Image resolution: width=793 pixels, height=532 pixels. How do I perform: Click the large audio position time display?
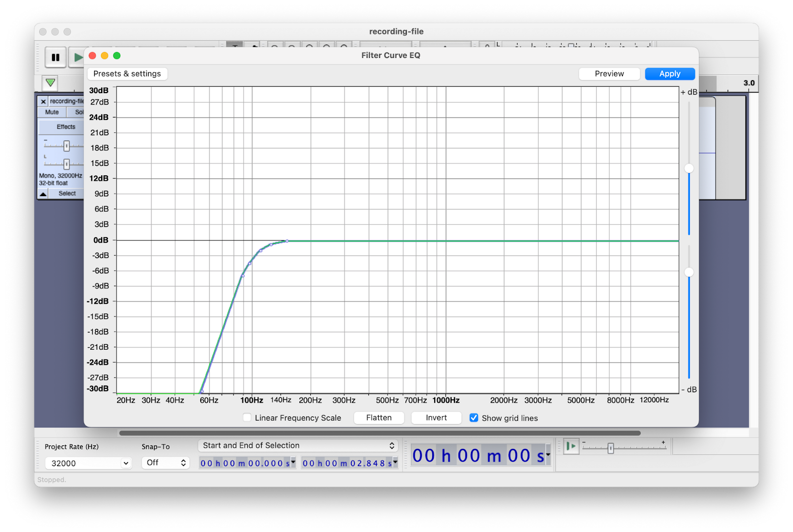[478, 456]
